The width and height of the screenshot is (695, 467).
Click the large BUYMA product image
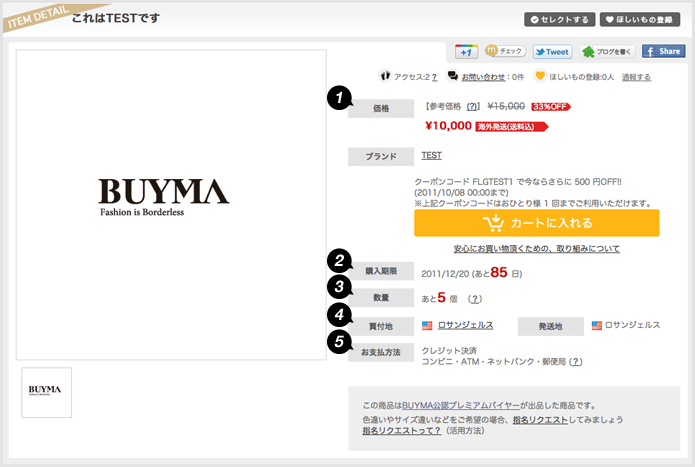pos(171,205)
